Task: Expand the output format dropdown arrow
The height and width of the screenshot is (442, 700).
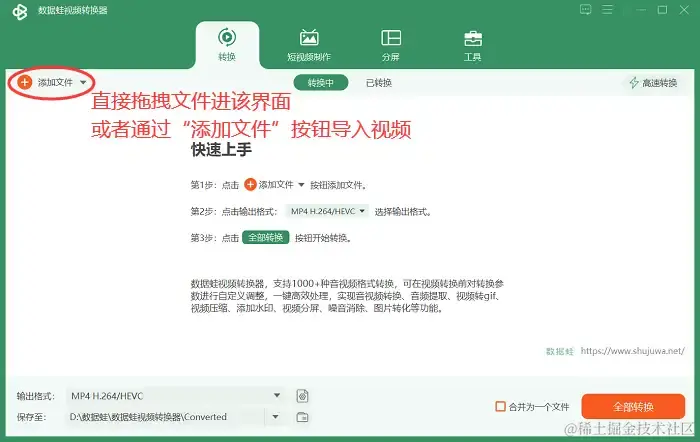Action: click(x=277, y=395)
